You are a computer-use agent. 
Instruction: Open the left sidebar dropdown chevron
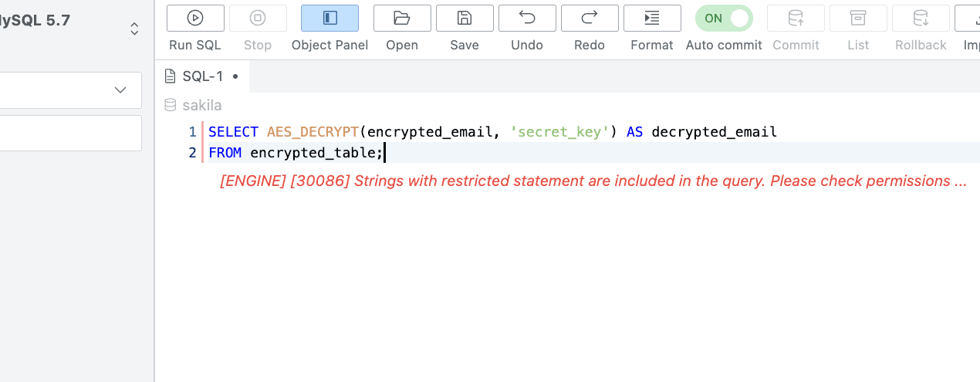click(120, 90)
